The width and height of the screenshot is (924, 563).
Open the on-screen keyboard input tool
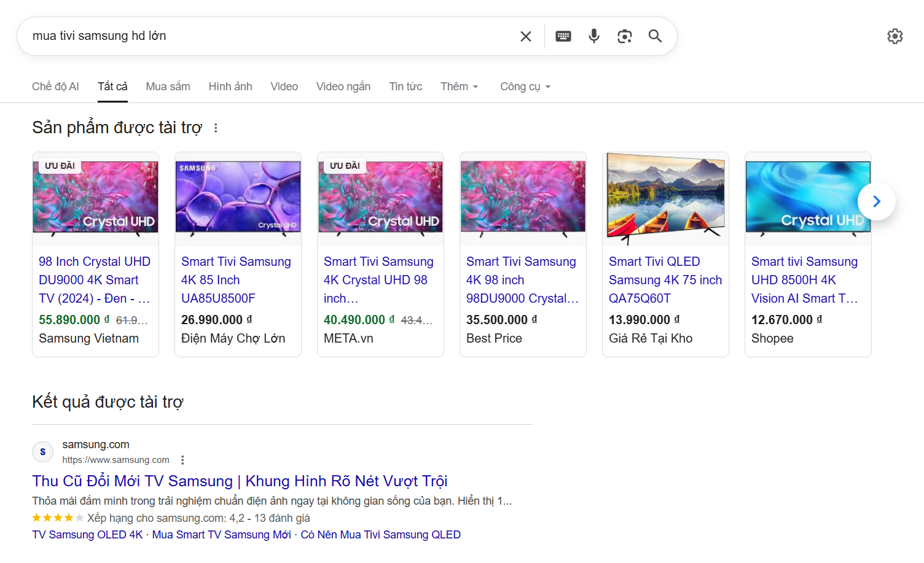563,36
